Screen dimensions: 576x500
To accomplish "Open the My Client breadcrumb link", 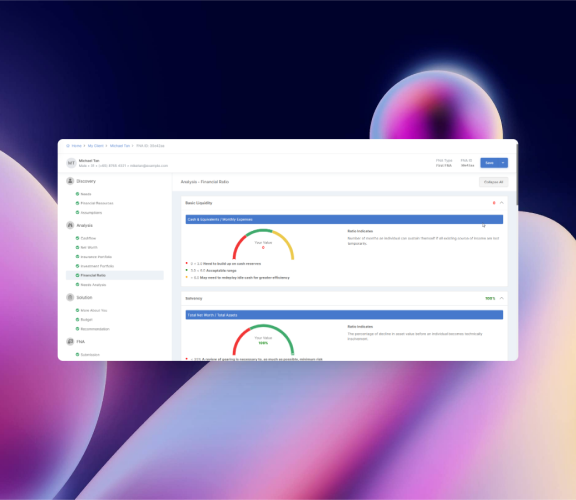I will (x=96, y=146).
